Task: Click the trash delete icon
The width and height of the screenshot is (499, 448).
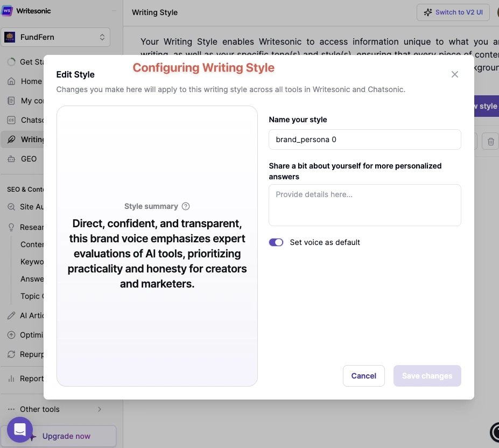Action: pos(490,142)
